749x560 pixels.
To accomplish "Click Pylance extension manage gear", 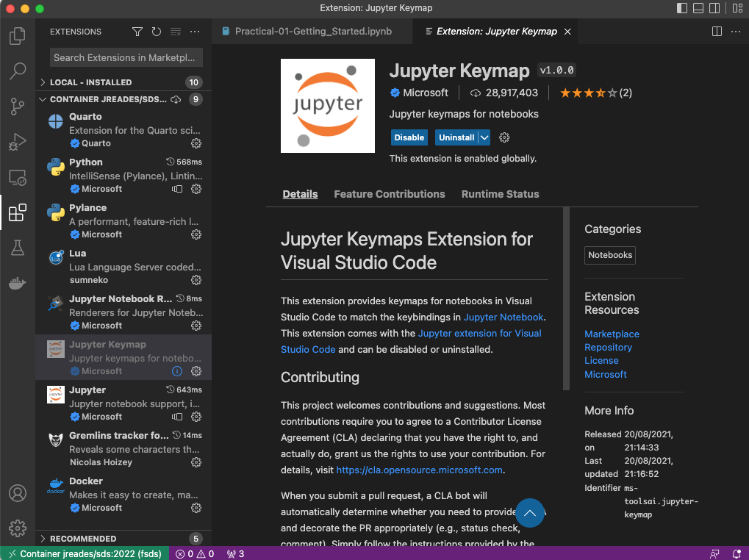I will point(196,234).
